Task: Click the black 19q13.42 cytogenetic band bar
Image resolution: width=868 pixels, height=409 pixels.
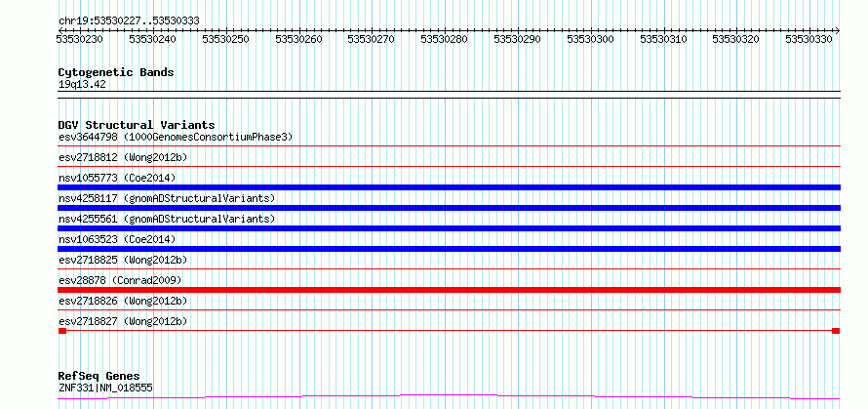Action: [x=449, y=95]
